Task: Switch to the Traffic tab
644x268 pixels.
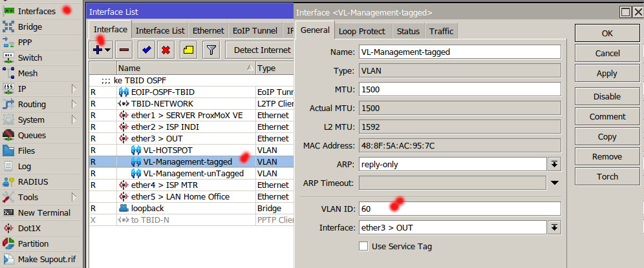Action: pyautogui.click(x=441, y=31)
